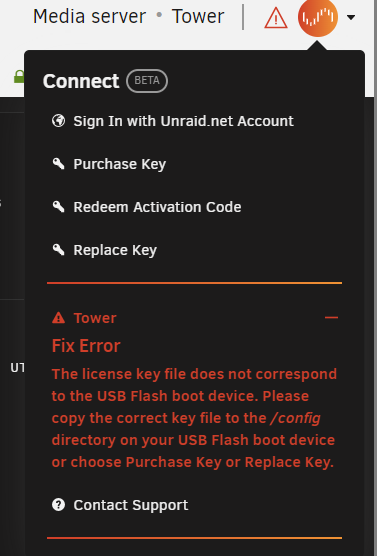
Task: Click the green lock icon at left edge
Action: tap(19, 77)
